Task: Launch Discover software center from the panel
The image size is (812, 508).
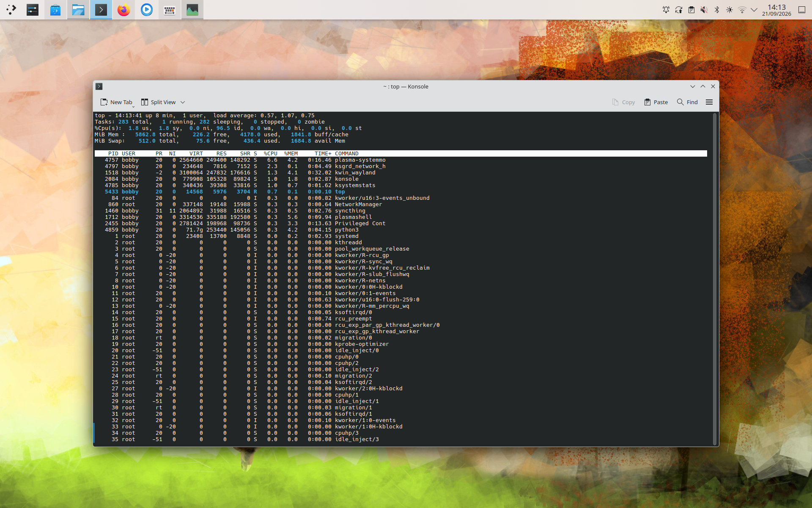Action: 55,9
